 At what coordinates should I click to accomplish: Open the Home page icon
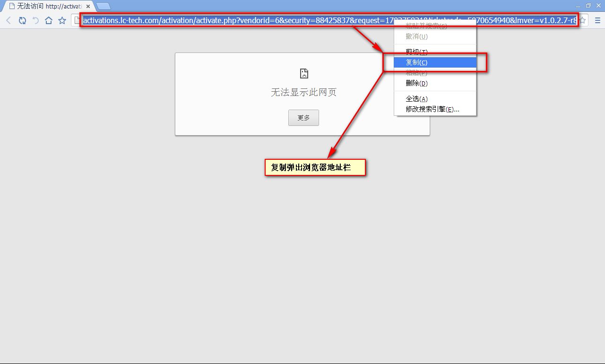pos(49,20)
